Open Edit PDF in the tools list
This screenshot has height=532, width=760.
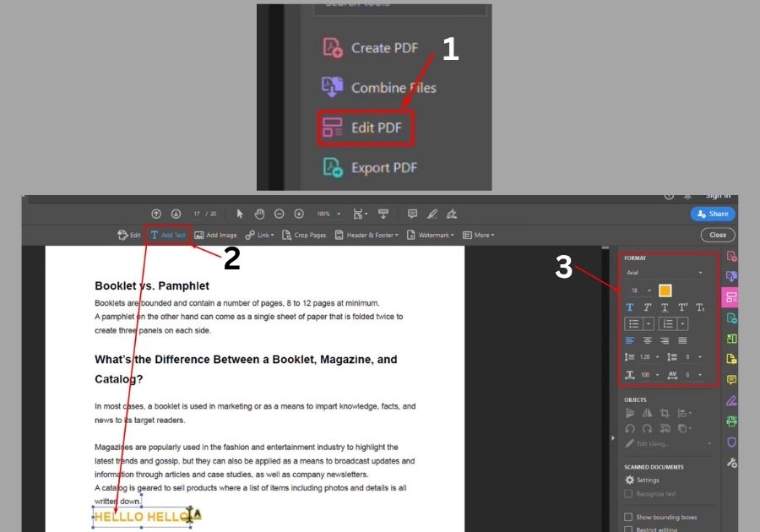[366, 128]
